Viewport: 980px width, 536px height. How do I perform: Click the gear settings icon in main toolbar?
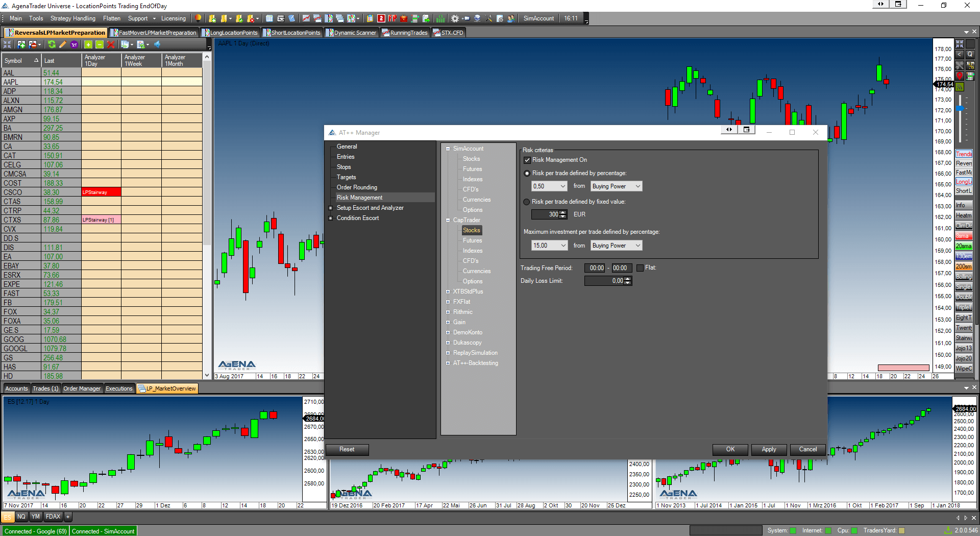point(455,18)
